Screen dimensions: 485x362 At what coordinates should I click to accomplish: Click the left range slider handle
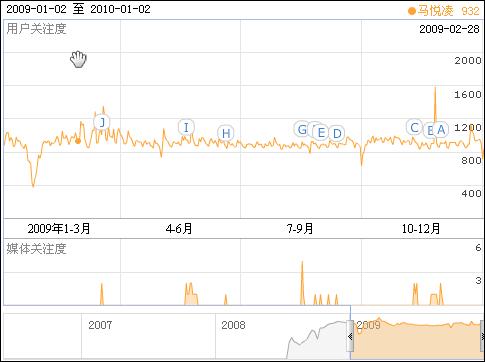(x=350, y=336)
